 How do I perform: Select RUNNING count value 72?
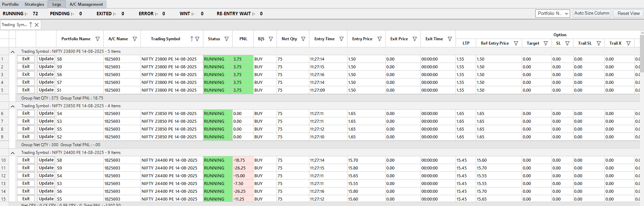tap(35, 14)
